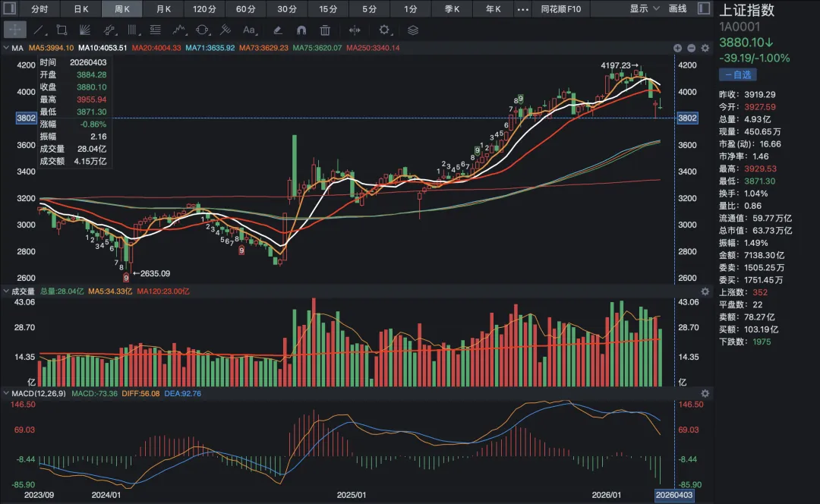Image resolution: width=820 pixels, height=504 pixels.
Task: Switch to 日K daily chart tab
Action: click(x=81, y=9)
